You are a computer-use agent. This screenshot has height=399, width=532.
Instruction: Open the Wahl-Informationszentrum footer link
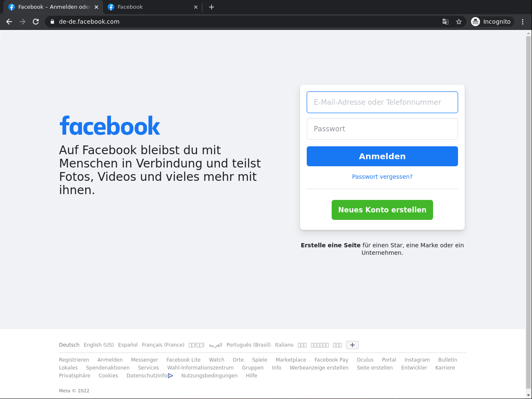pos(200,368)
